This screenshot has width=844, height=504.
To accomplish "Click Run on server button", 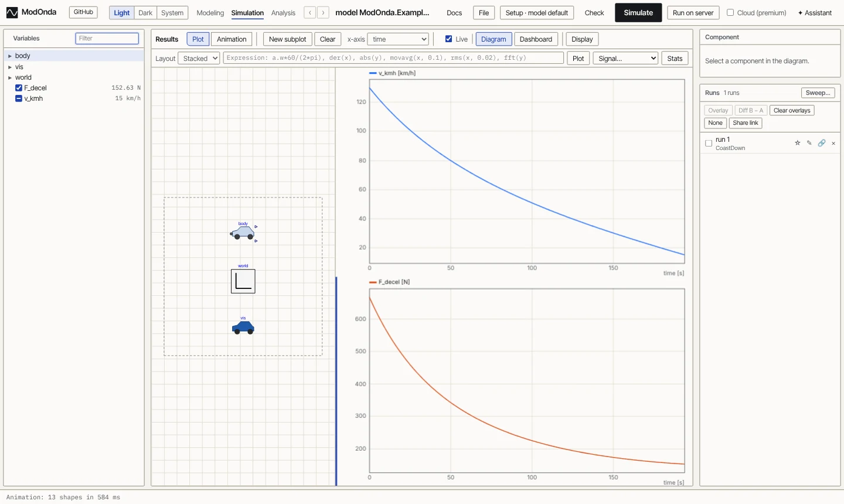I will pos(693,12).
